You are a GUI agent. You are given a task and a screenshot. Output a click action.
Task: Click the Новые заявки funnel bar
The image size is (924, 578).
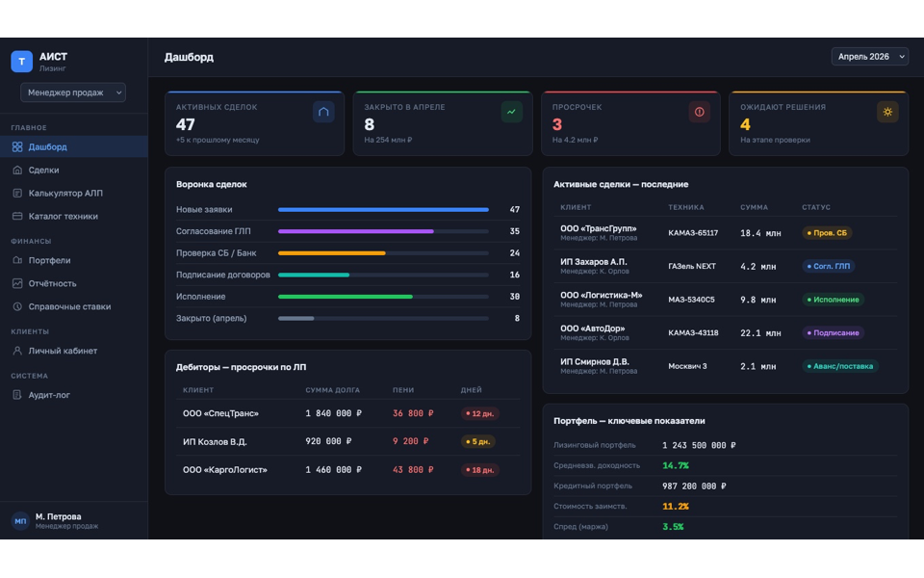point(383,209)
